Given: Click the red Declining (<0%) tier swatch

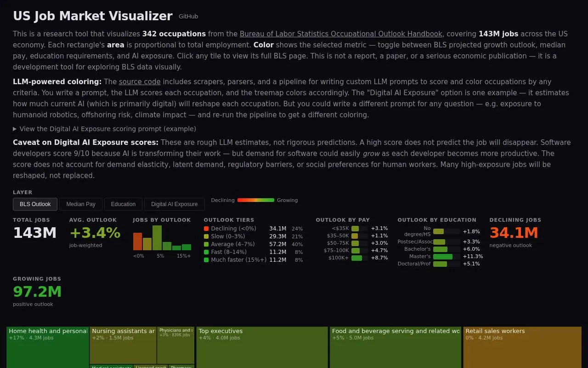Looking at the screenshot, I should pos(206,229).
